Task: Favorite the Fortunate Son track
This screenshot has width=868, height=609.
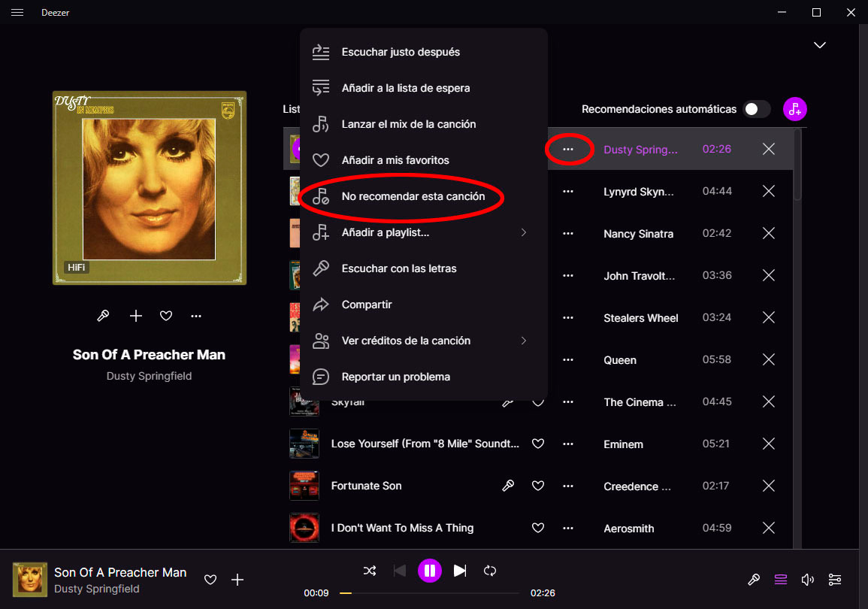Action: pos(537,486)
